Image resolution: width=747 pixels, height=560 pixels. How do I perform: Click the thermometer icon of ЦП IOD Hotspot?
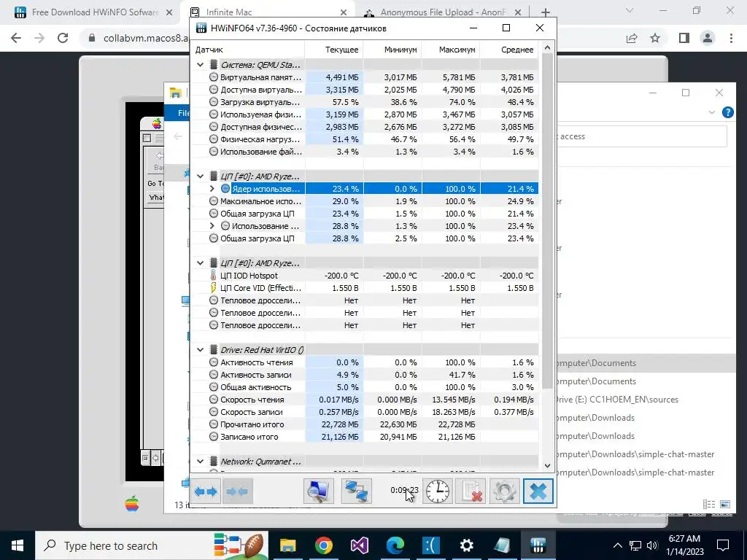(x=213, y=275)
